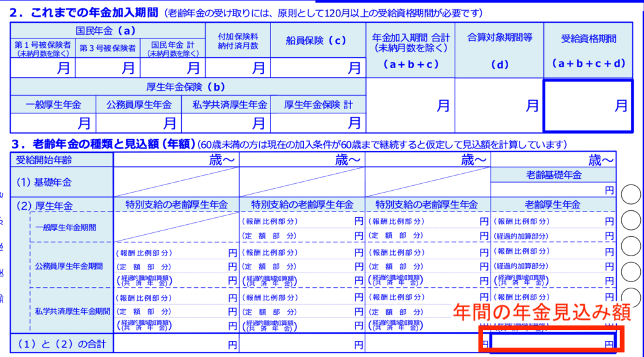Click the red-outlined annual pension total box

(551, 340)
